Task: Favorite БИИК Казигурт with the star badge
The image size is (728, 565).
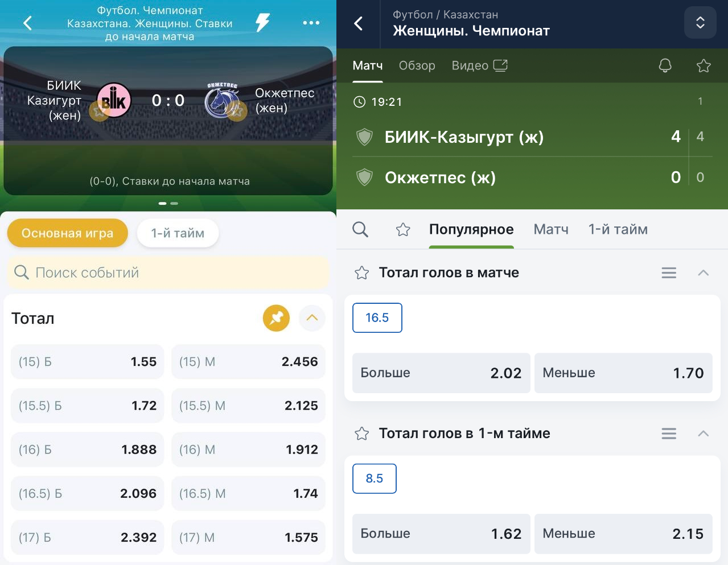Action: (100, 111)
